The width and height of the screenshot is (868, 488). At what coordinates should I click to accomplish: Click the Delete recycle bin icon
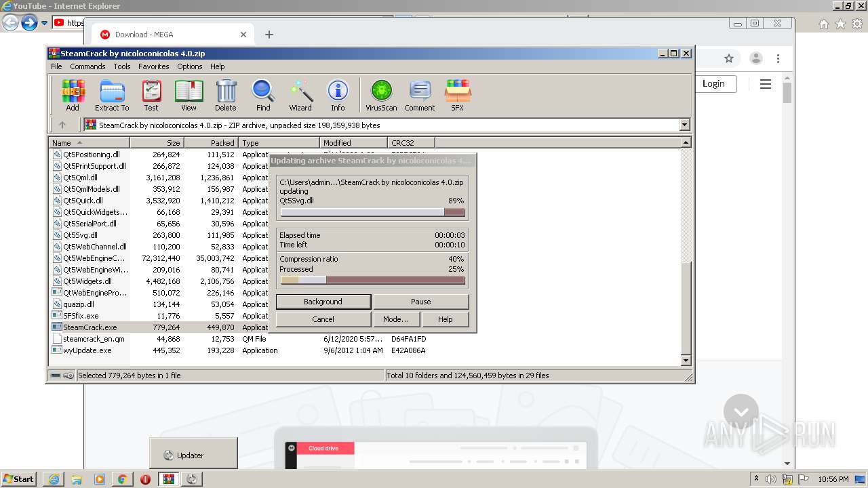pyautogui.click(x=226, y=95)
